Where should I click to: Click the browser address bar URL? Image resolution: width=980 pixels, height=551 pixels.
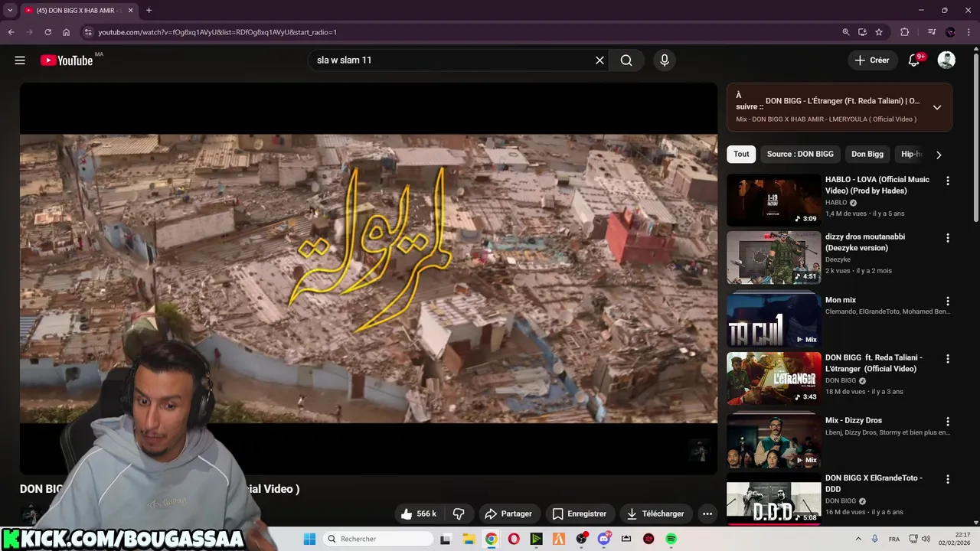click(217, 32)
